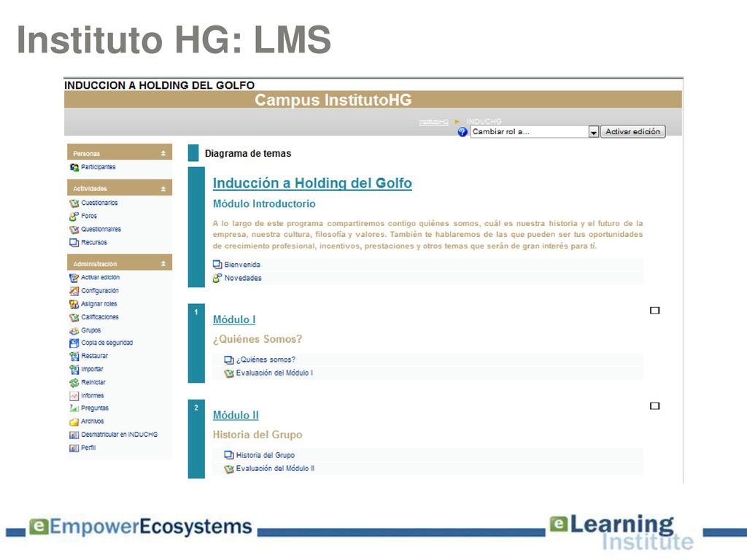Click the Reiniciar icon in Administración
The width and height of the screenshot is (747, 560).
pos(74,382)
